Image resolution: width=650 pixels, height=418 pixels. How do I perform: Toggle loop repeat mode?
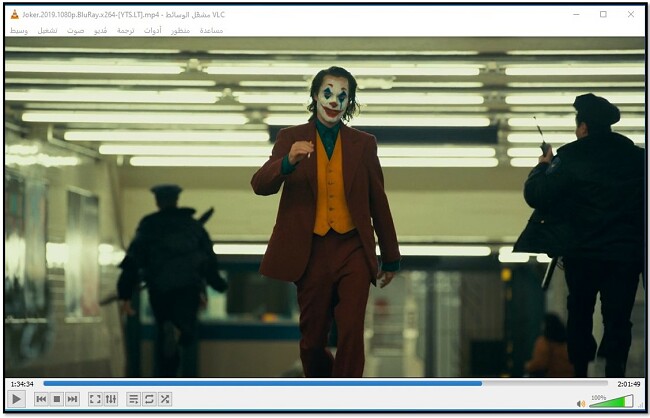pos(149,399)
